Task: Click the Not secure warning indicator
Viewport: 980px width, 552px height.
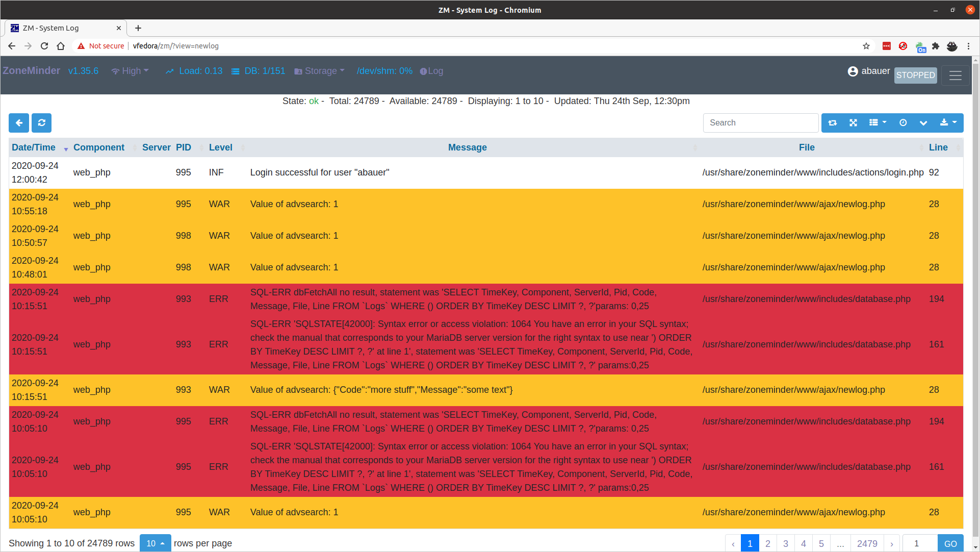Action: point(101,46)
